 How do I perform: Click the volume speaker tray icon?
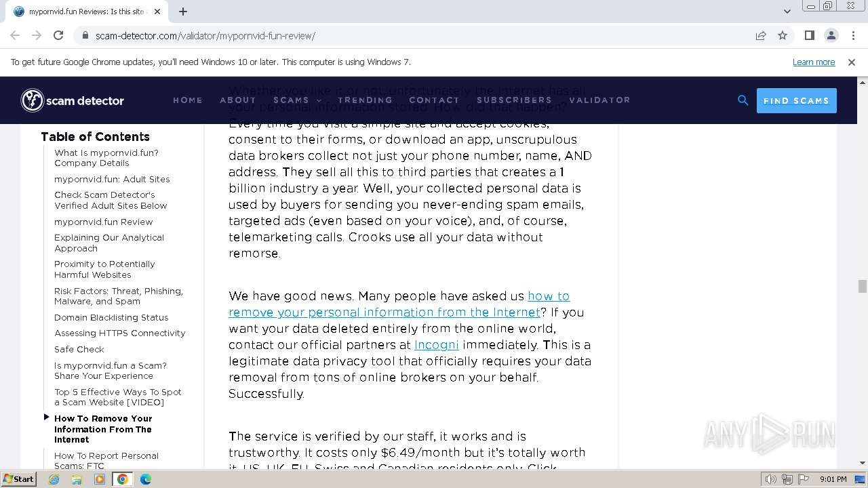coord(771,479)
